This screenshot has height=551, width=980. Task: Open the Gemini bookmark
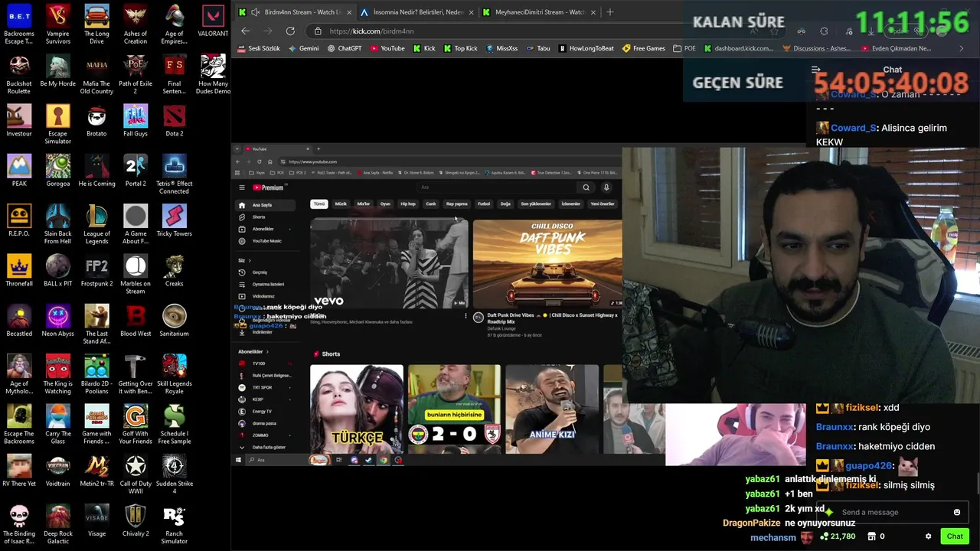pos(303,48)
